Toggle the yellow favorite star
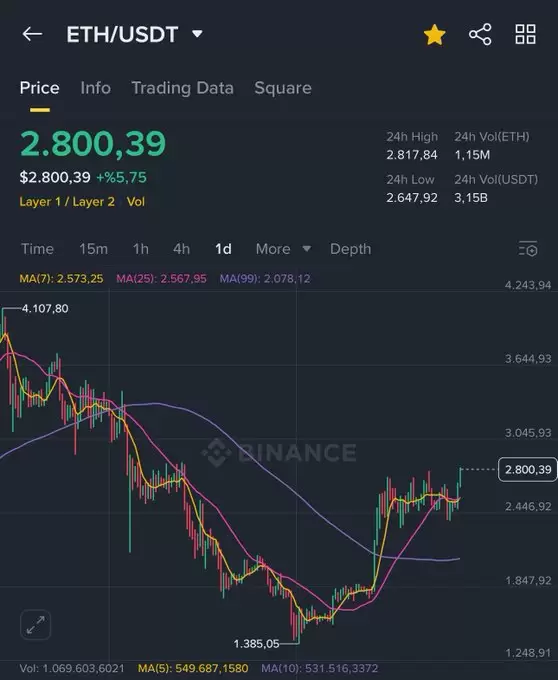Image resolution: width=558 pixels, height=680 pixels. (434, 35)
